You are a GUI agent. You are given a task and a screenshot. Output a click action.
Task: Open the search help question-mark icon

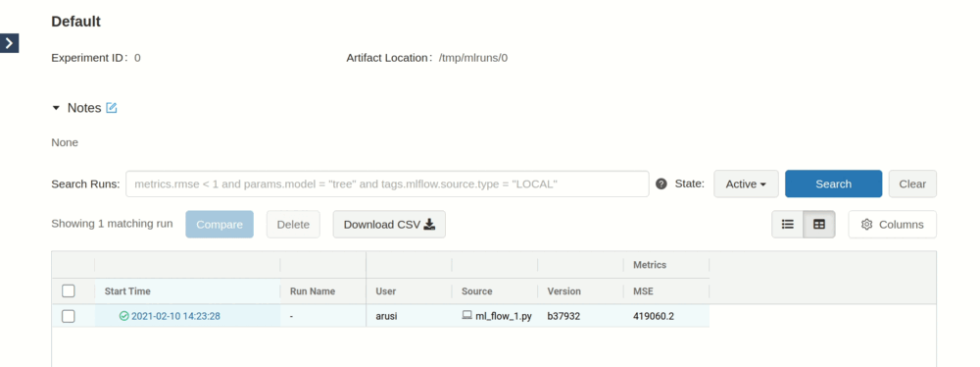[x=661, y=184]
